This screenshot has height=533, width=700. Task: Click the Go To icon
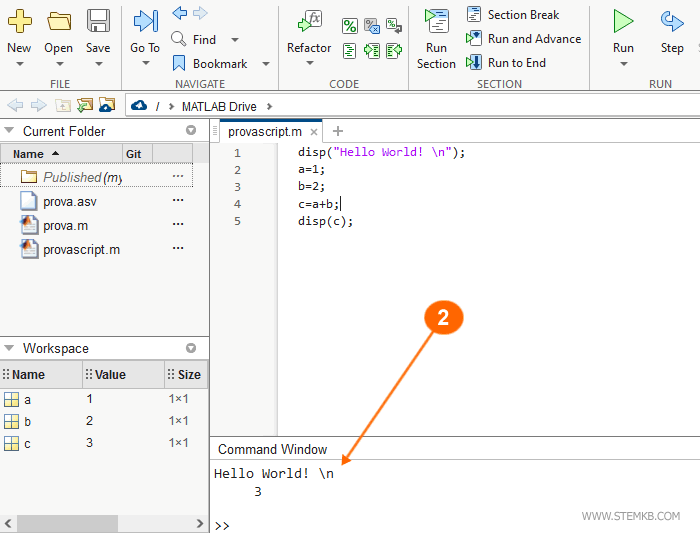tap(145, 21)
